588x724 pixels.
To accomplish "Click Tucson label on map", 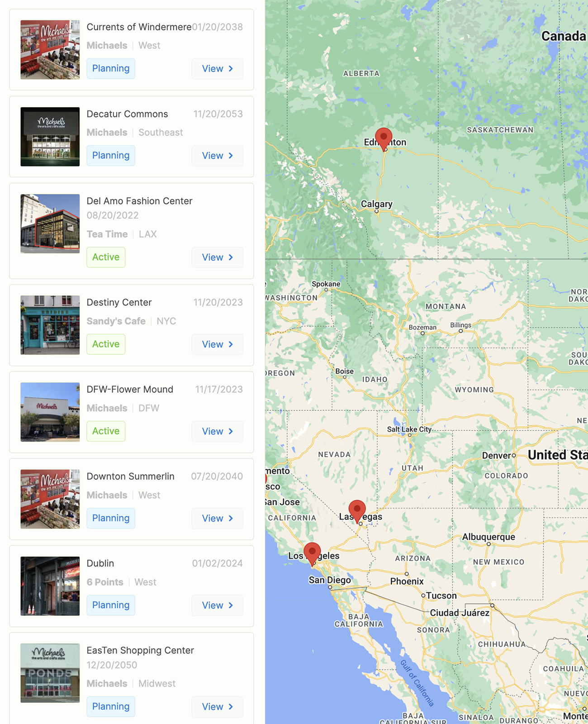I will [441, 596].
